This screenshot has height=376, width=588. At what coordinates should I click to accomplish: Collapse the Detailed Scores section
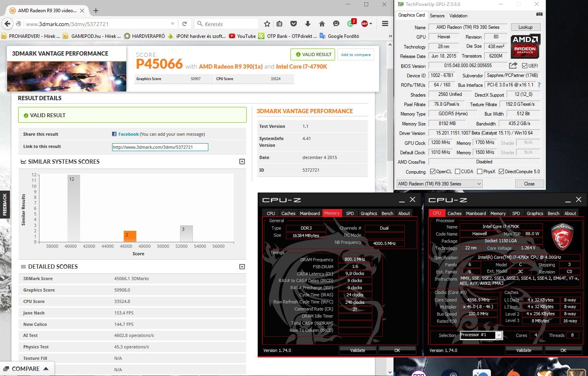click(x=242, y=266)
